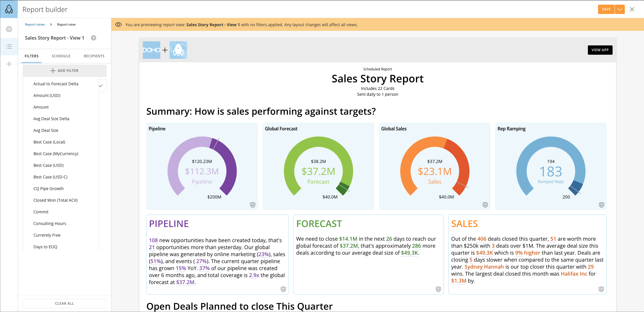
Task: Click the ADD FILTER button
Action: click(x=64, y=70)
